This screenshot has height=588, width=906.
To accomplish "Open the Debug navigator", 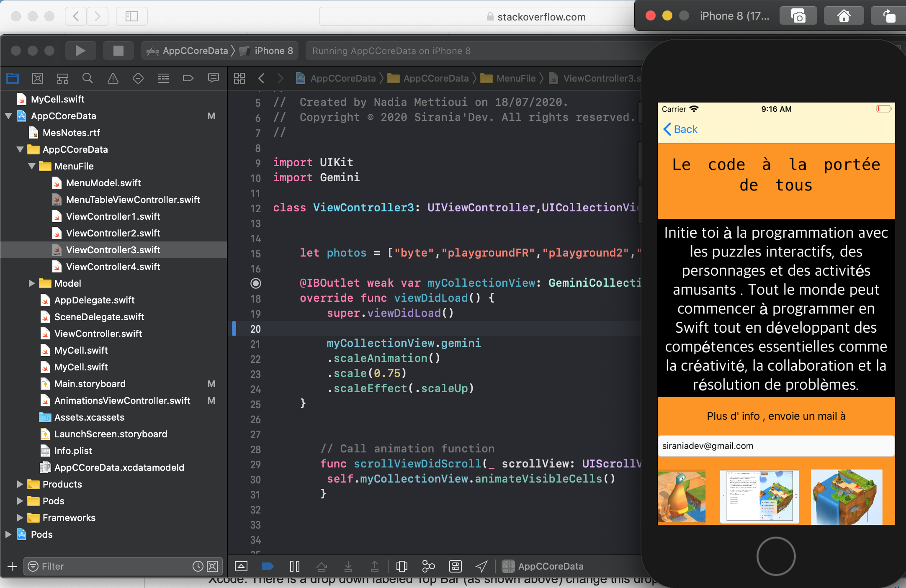I will 163,78.
